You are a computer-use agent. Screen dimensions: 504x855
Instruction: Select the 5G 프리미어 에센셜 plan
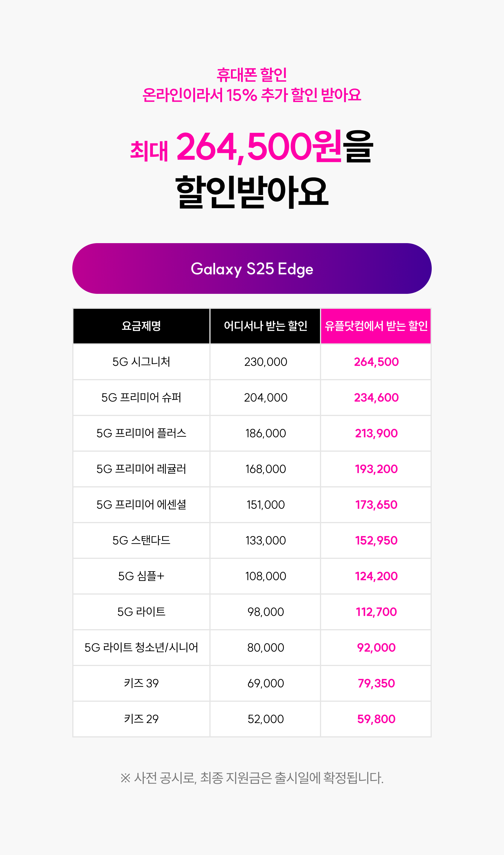(141, 505)
